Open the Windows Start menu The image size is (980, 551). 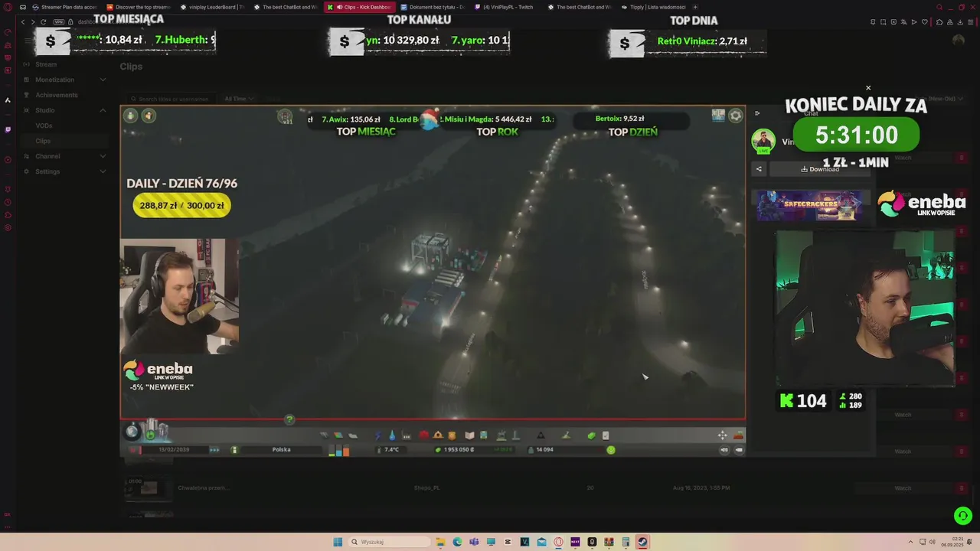(338, 542)
